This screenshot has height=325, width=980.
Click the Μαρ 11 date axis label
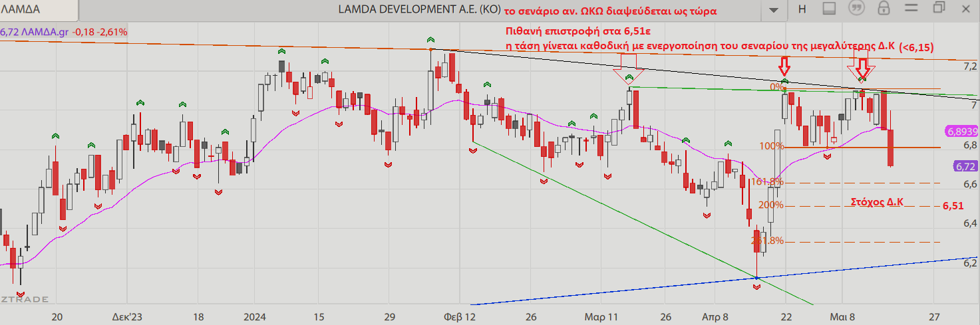pyautogui.click(x=601, y=316)
